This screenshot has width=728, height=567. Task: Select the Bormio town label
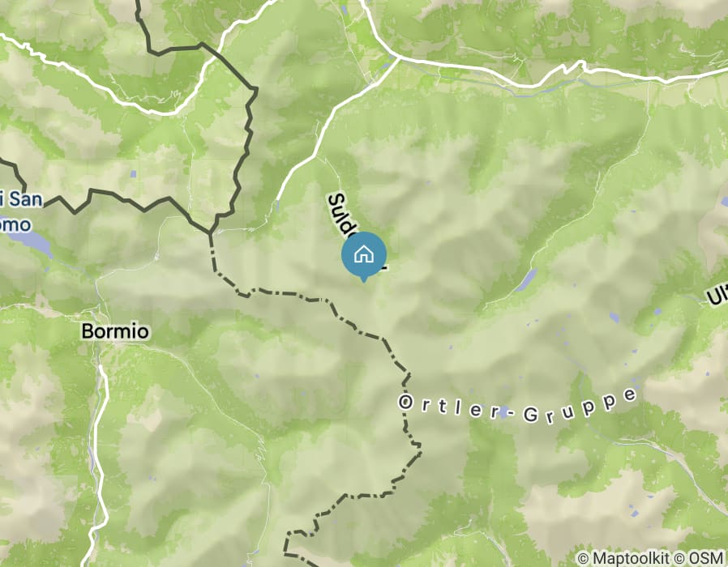pos(115,331)
